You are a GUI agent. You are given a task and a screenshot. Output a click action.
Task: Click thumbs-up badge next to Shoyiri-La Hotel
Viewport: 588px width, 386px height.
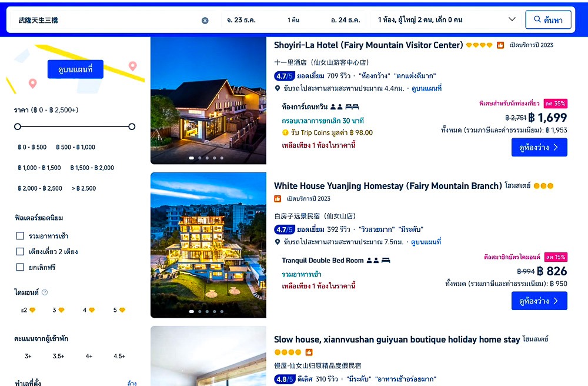pos(500,45)
